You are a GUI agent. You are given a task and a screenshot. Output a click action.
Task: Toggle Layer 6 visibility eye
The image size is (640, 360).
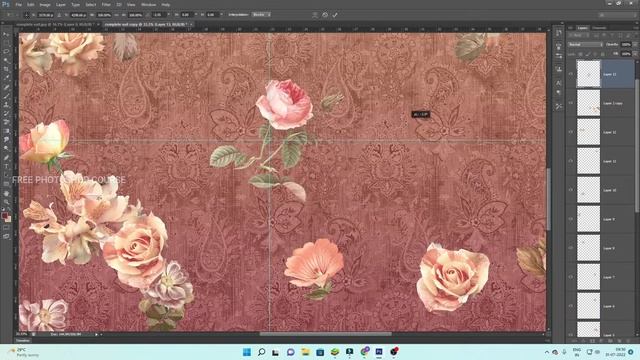point(571,306)
